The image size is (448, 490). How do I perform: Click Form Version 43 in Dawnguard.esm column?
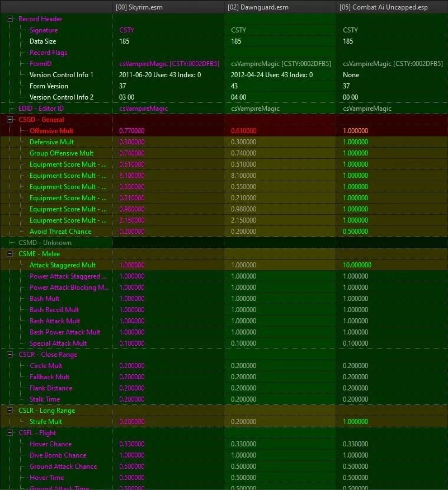point(234,86)
